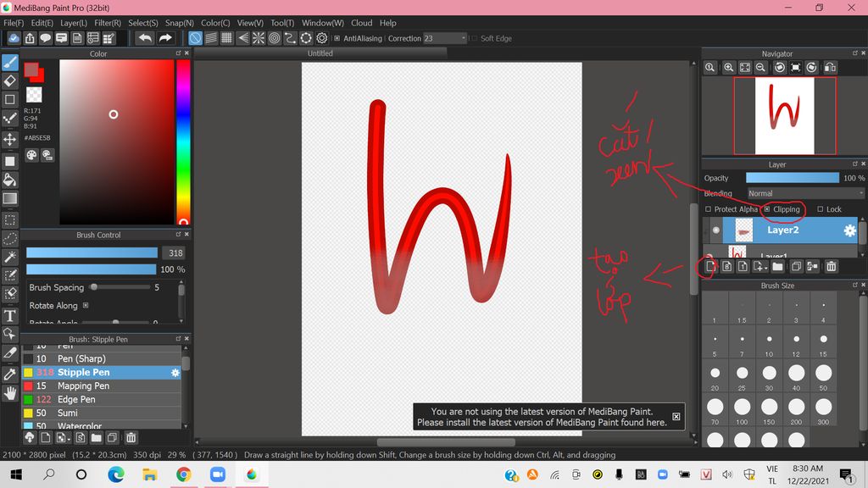Click the Undo arrow
The width and height of the screenshot is (868, 488).
click(145, 38)
